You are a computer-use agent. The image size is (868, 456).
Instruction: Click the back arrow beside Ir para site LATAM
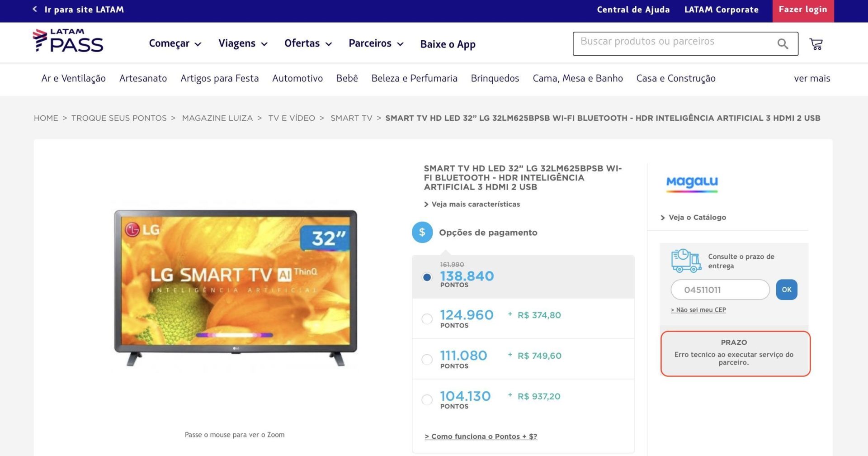tap(35, 9)
